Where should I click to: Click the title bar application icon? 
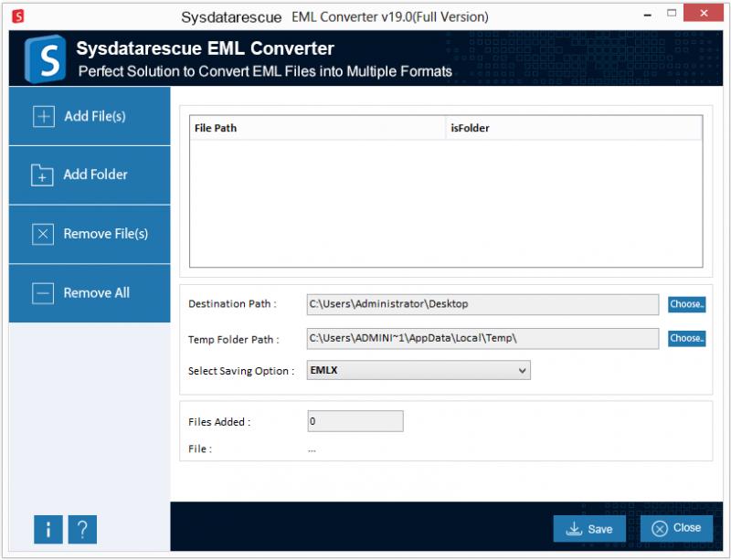pos(16,16)
